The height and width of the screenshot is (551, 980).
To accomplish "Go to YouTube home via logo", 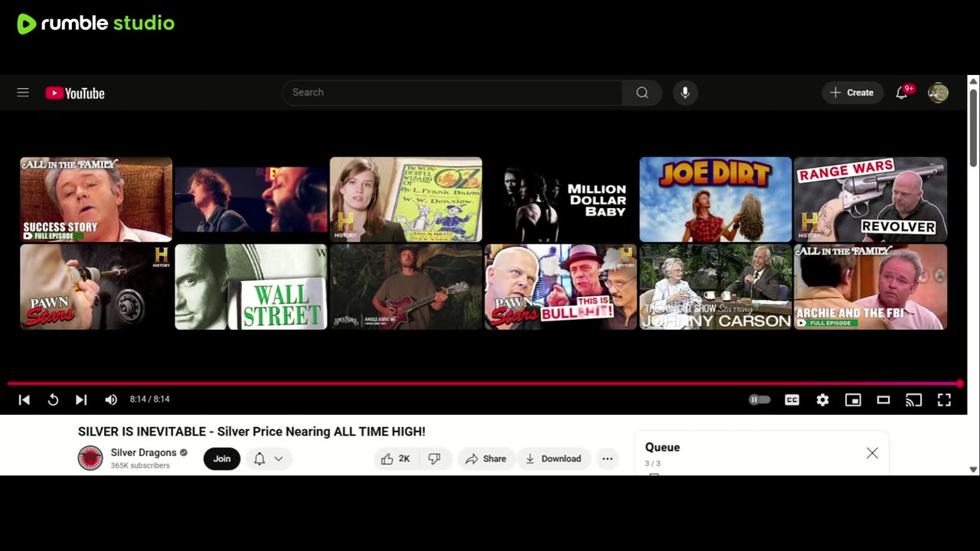I will pyautogui.click(x=75, y=93).
